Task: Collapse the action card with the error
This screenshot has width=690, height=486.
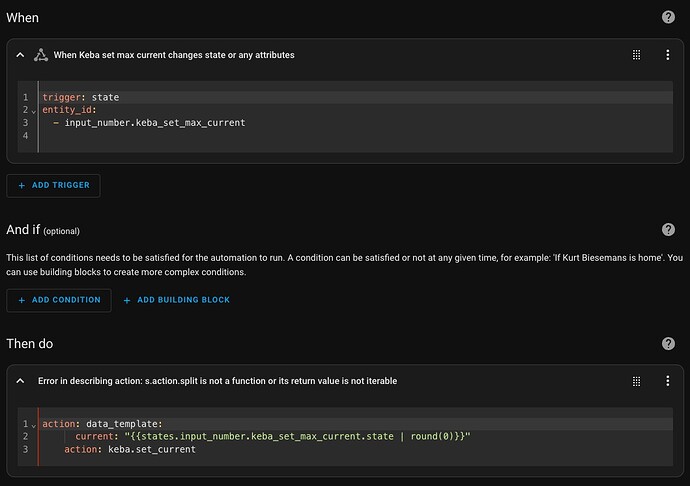Action: tap(20, 381)
